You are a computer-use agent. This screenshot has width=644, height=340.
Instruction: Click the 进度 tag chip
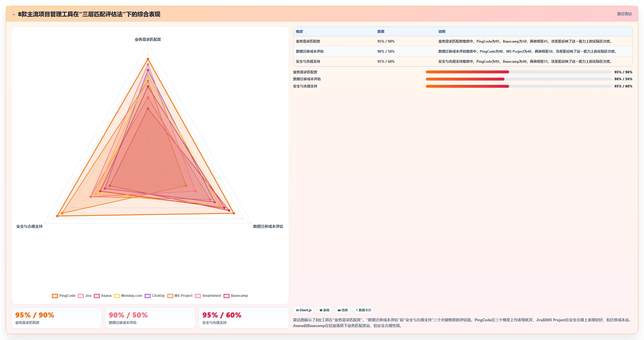pyautogui.click(x=343, y=310)
